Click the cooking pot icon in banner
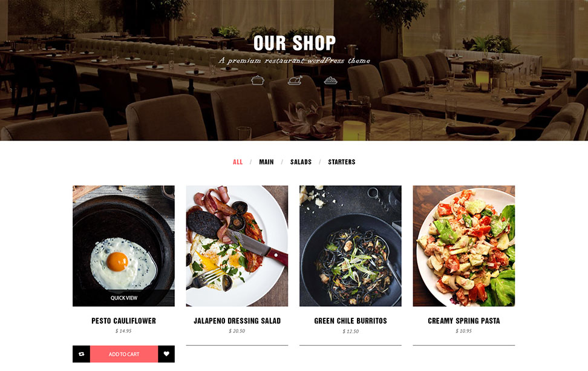Viewport: 588px width, 371px height. pyautogui.click(x=257, y=80)
